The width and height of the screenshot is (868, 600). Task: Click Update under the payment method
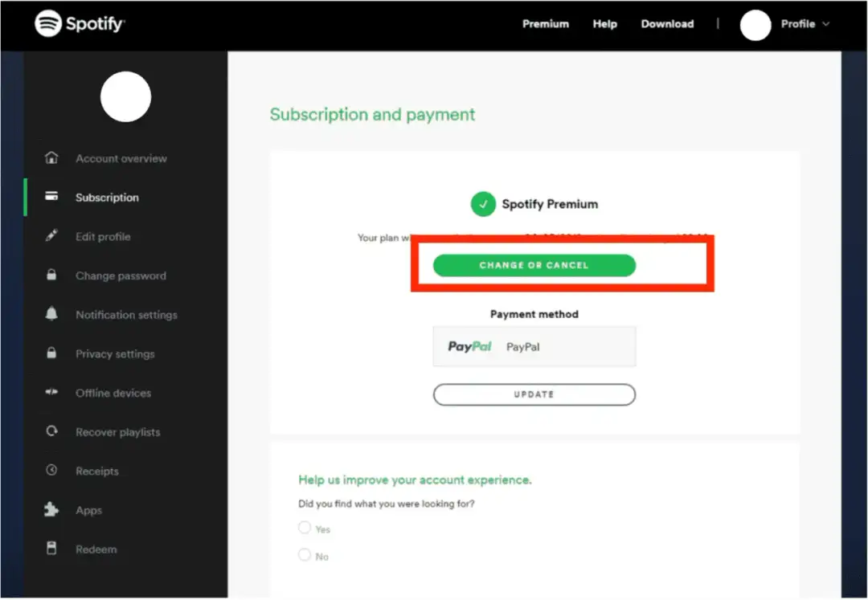coord(534,394)
